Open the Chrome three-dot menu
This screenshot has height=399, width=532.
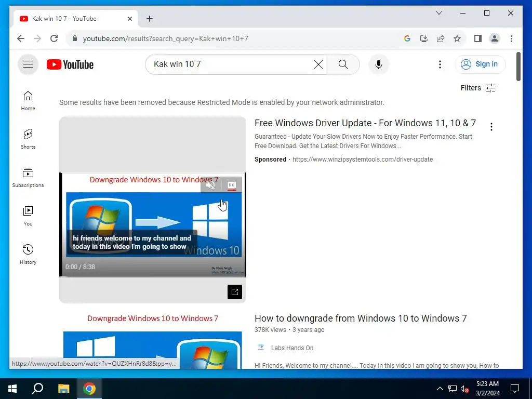click(511, 38)
